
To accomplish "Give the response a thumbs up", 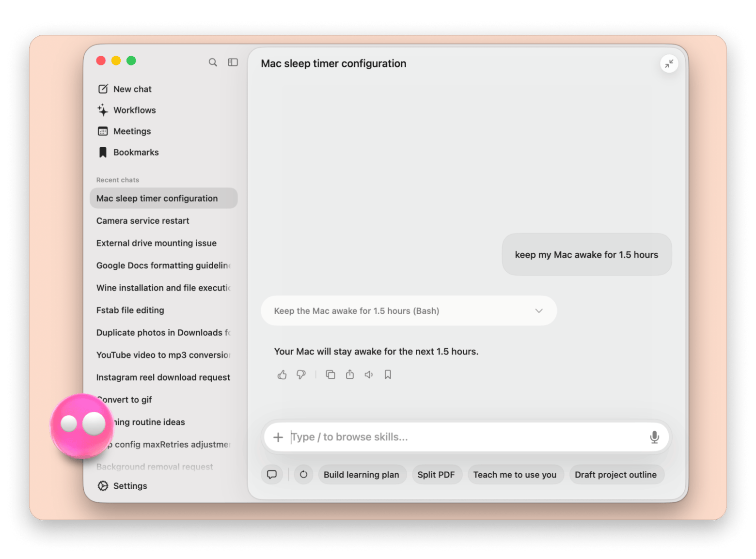I will click(282, 375).
